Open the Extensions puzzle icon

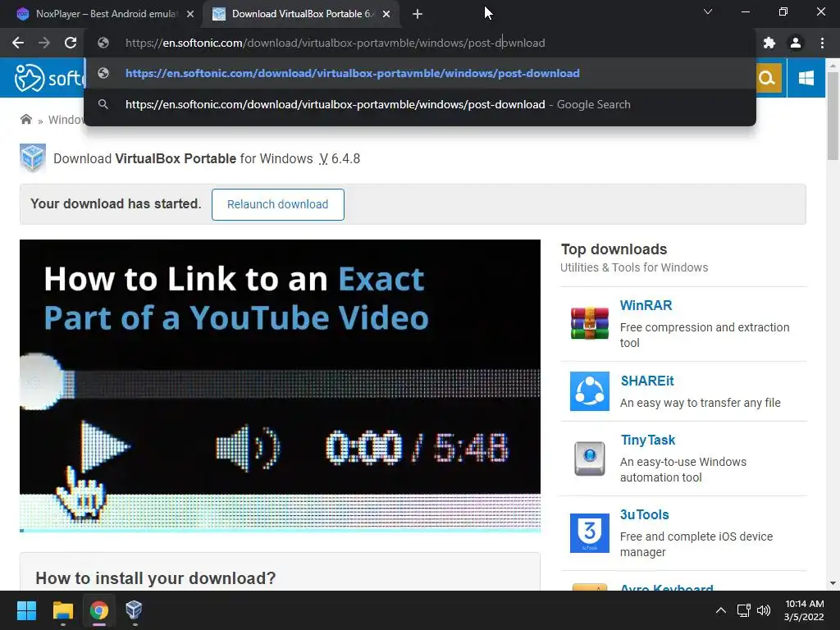[x=769, y=43]
